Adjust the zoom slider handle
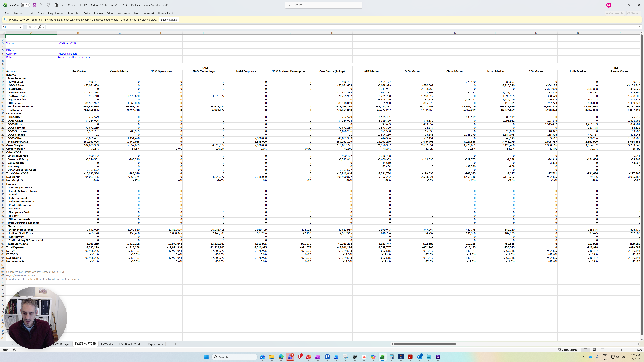Screen dimensions: 644x362 click(x=621, y=350)
